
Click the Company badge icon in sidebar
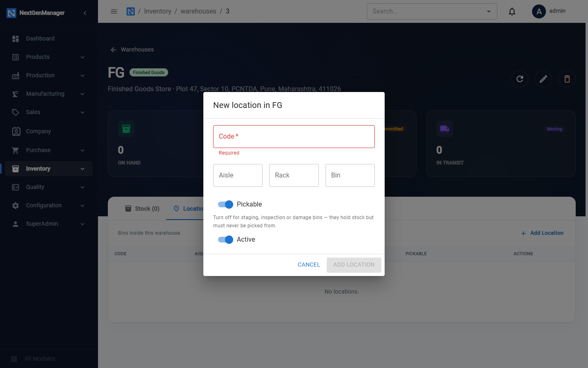tap(16, 131)
